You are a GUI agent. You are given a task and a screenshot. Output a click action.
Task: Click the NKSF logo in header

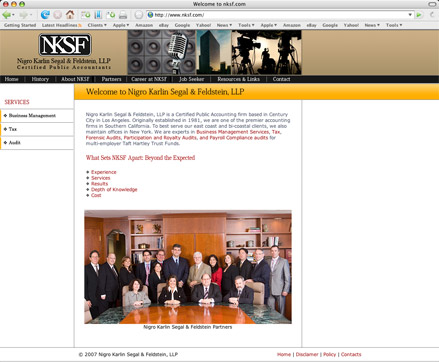[65, 44]
